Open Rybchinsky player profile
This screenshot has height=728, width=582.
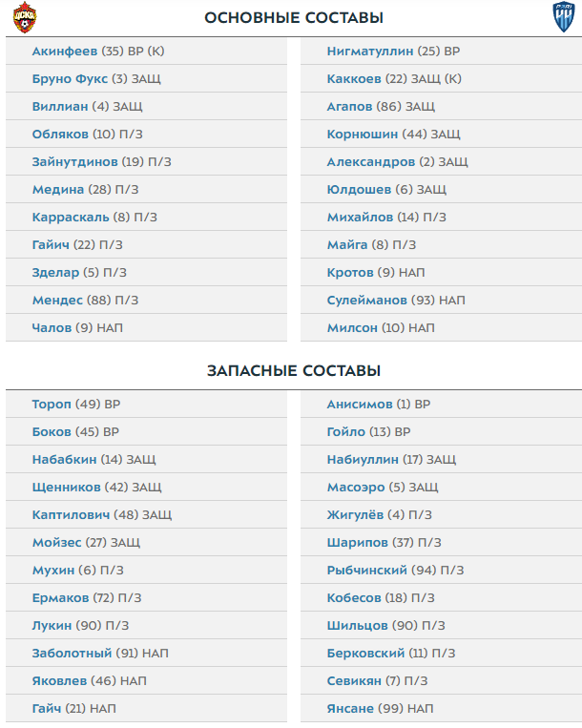(x=368, y=571)
